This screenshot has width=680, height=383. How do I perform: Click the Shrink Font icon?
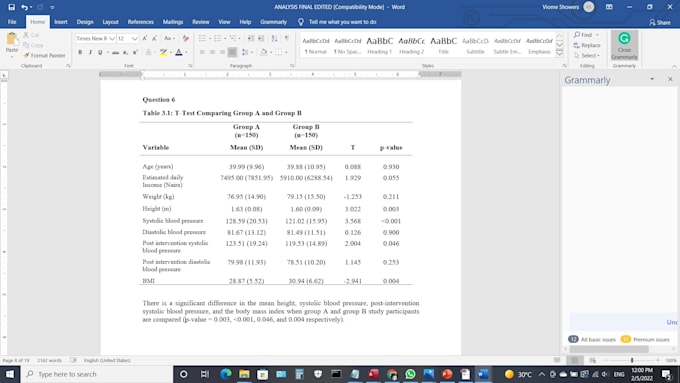tap(154, 39)
